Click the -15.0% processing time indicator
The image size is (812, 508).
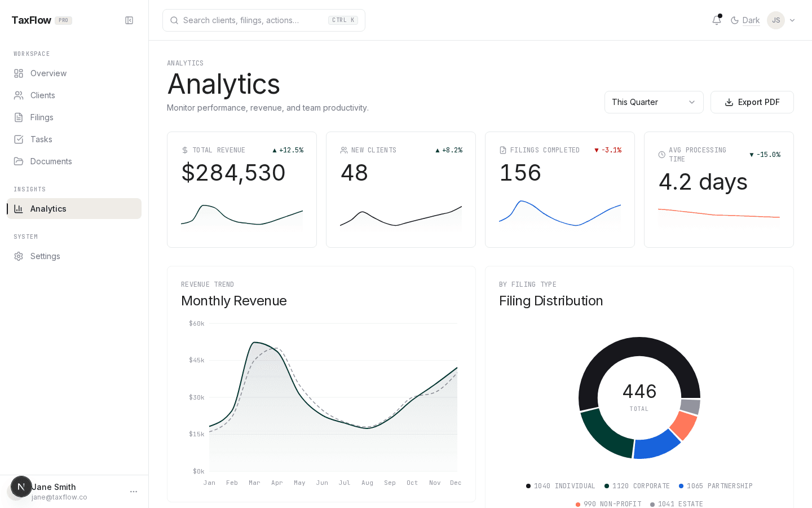point(765,155)
